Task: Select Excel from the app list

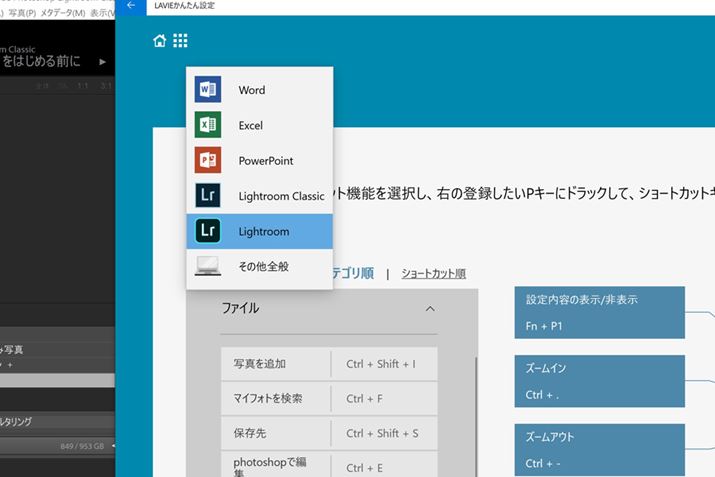Action: pyautogui.click(x=259, y=125)
